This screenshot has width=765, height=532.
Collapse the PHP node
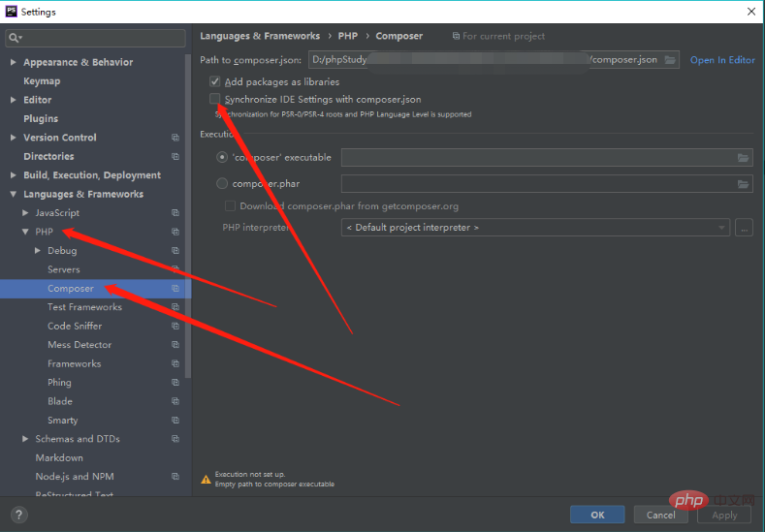[x=25, y=232]
